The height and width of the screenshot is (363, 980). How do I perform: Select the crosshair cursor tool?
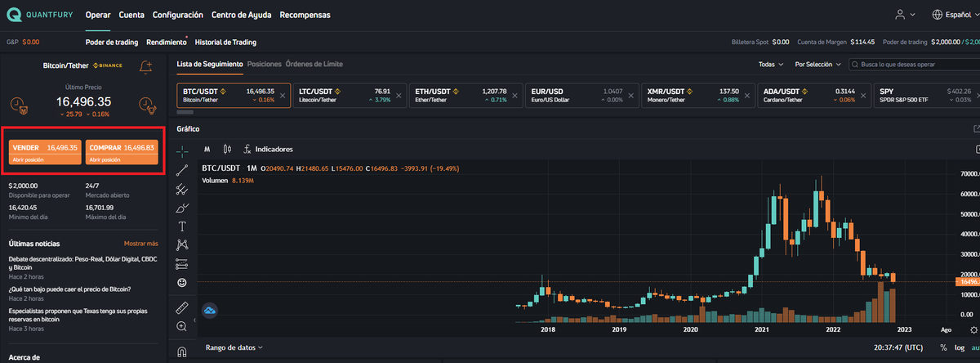(x=182, y=151)
